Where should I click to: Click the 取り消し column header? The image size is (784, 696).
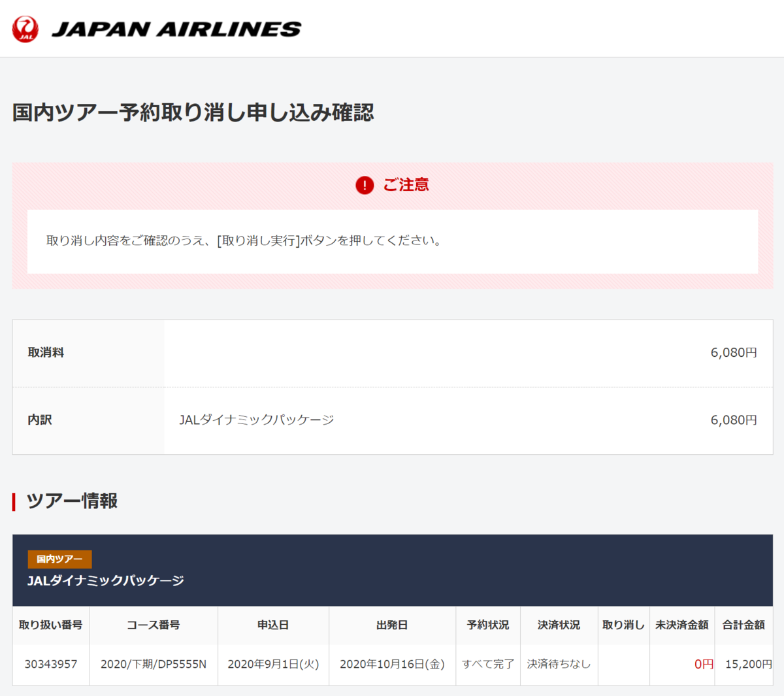(x=623, y=625)
